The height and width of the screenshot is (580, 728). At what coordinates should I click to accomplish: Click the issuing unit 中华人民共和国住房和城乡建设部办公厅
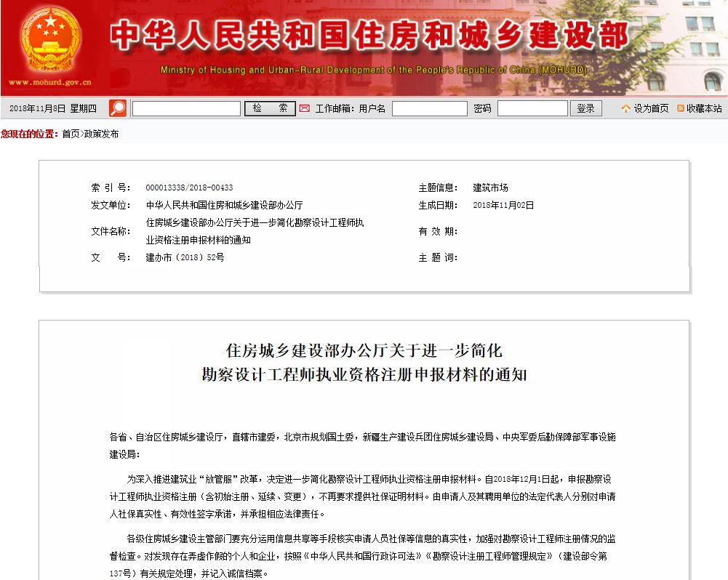click(224, 205)
